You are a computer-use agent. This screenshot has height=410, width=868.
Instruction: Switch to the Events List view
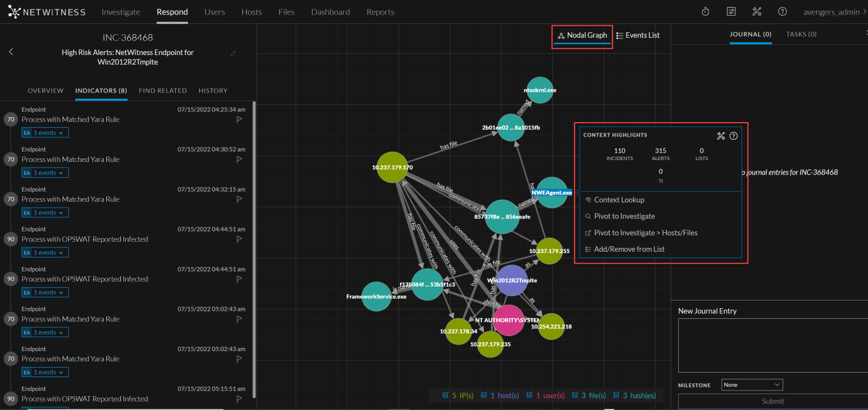638,35
